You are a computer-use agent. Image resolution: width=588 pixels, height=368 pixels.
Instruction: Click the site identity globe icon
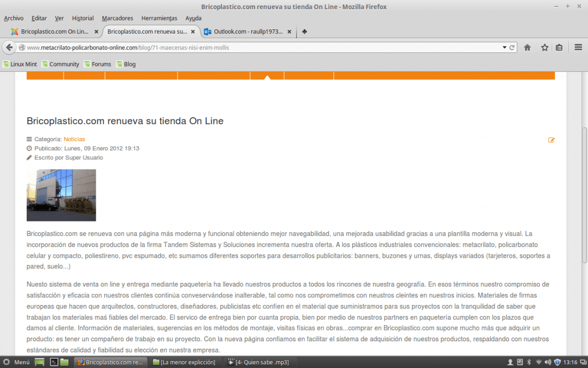tap(22, 48)
